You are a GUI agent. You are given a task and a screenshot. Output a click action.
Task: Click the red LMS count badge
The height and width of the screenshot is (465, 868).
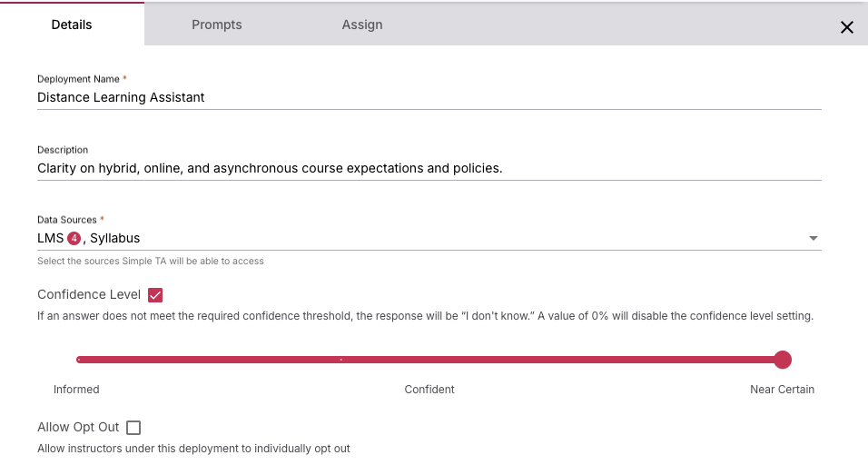tap(75, 238)
